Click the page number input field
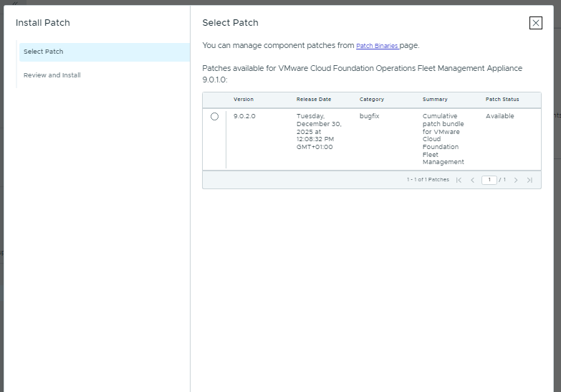Screen dimensions: 561x392 tap(489, 180)
